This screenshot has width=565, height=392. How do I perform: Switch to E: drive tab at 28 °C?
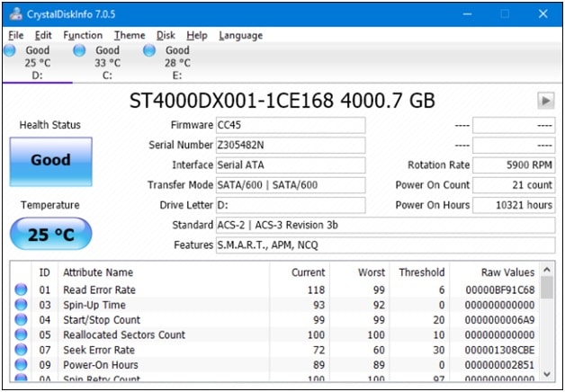click(177, 63)
